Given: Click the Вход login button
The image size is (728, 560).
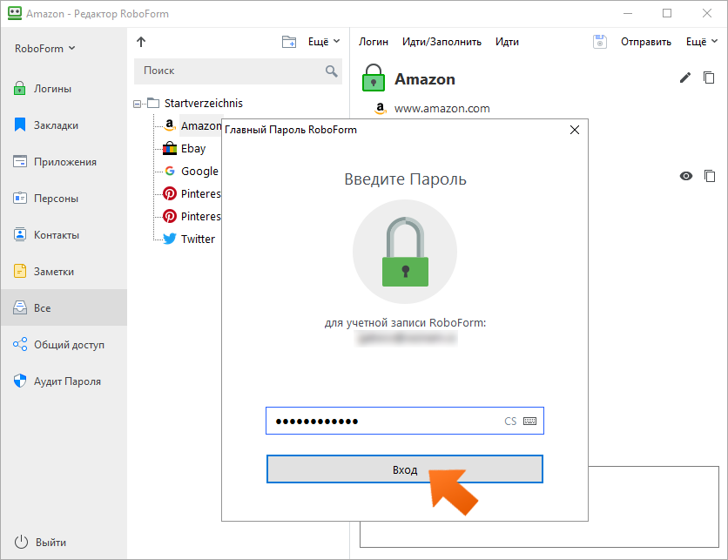Looking at the screenshot, I should (x=404, y=469).
